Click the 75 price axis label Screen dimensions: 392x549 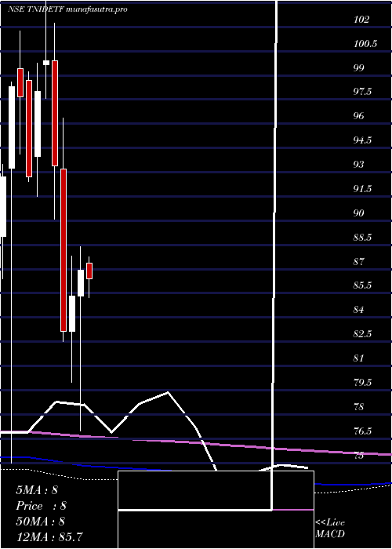359,455
